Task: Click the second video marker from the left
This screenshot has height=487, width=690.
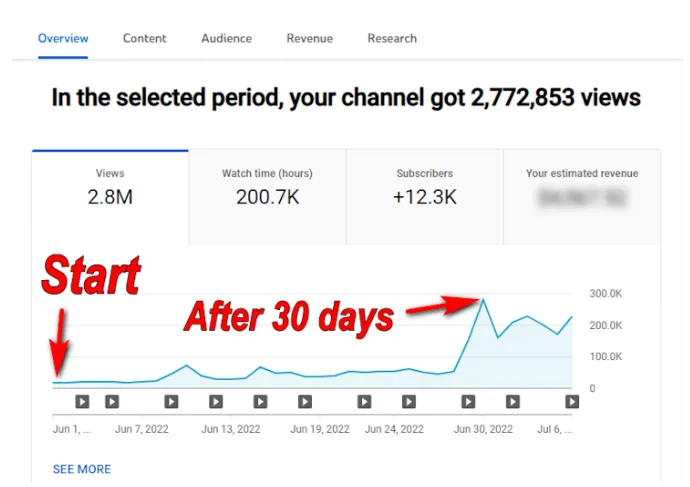Action: tap(112, 402)
